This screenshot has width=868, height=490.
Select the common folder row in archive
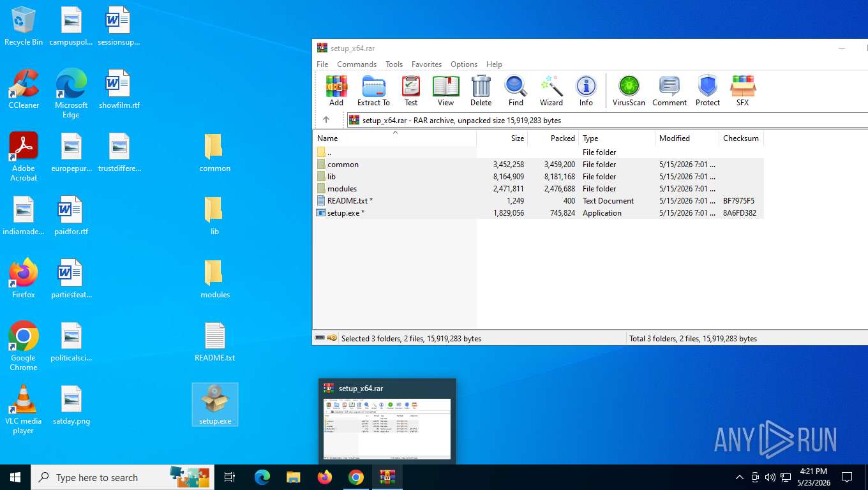coord(538,165)
